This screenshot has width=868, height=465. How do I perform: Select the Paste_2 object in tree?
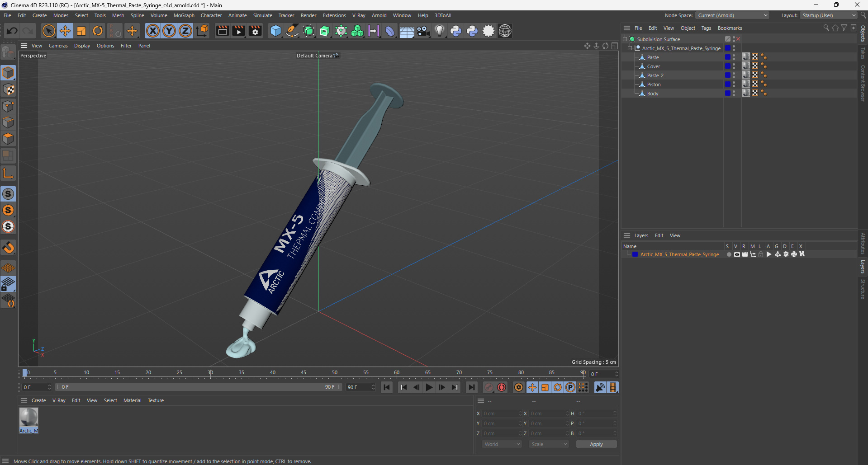[x=655, y=75]
